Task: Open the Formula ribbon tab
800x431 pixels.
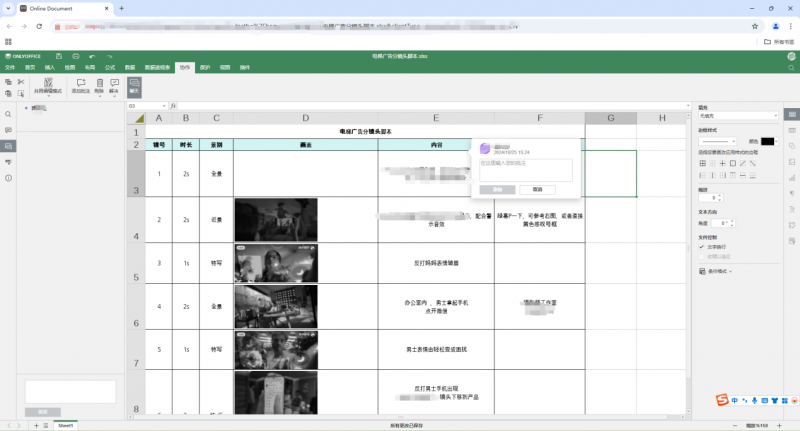Action: point(110,66)
